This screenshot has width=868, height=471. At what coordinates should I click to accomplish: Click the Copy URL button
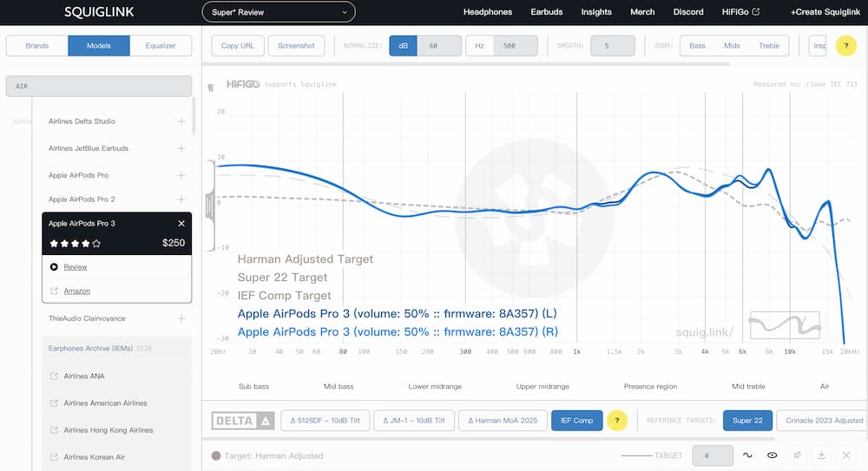click(x=238, y=46)
